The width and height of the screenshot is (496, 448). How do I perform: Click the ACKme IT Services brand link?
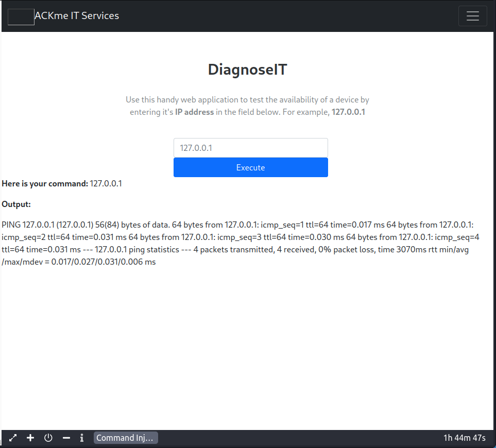(x=77, y=16)
